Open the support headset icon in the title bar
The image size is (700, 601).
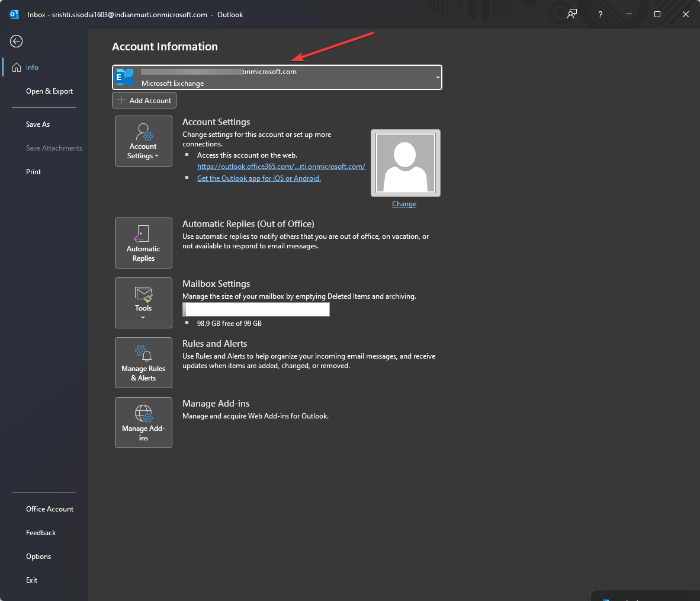pyautogui.click(x=571, y=14)
